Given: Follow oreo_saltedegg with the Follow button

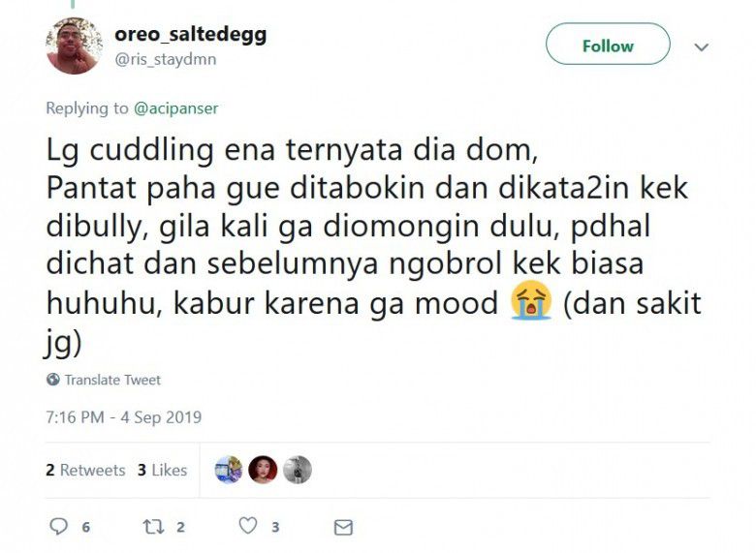Looking at the screenshot, I should (608, 44).
